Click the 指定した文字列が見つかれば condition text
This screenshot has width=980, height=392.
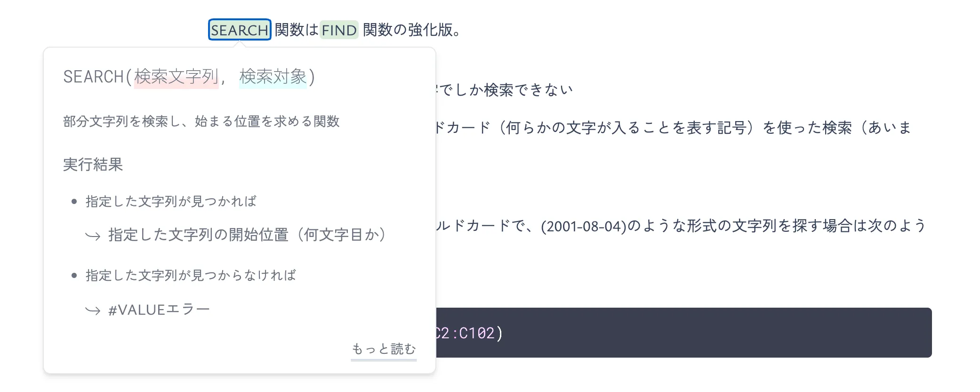171,202
